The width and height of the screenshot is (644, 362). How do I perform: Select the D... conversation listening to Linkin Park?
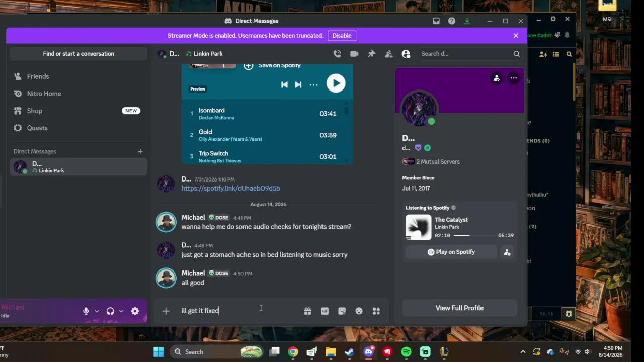pyautogui.click(x=78, y=167)
